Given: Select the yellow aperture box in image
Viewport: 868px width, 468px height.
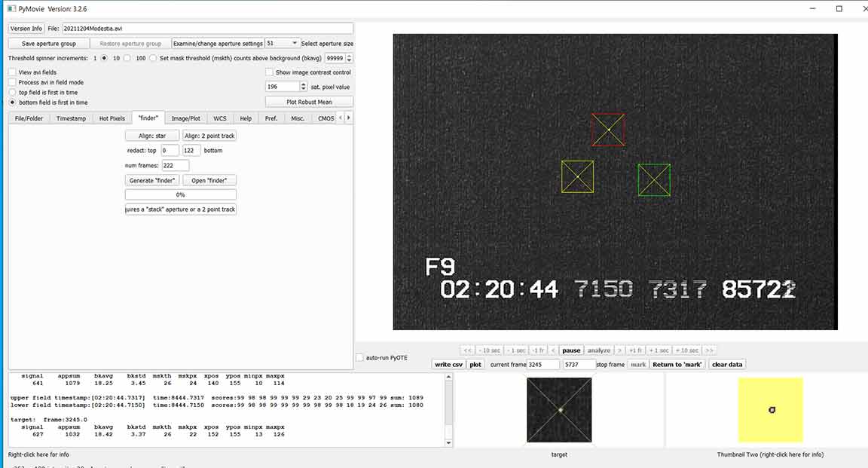Looking at the screenshot, I should [x=577, y=176].
